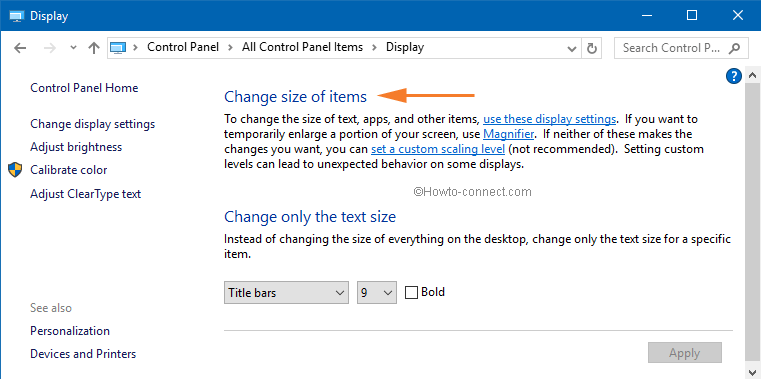Click the scrollbar up arrow
The image size is (761, 379).
point(752,75)
